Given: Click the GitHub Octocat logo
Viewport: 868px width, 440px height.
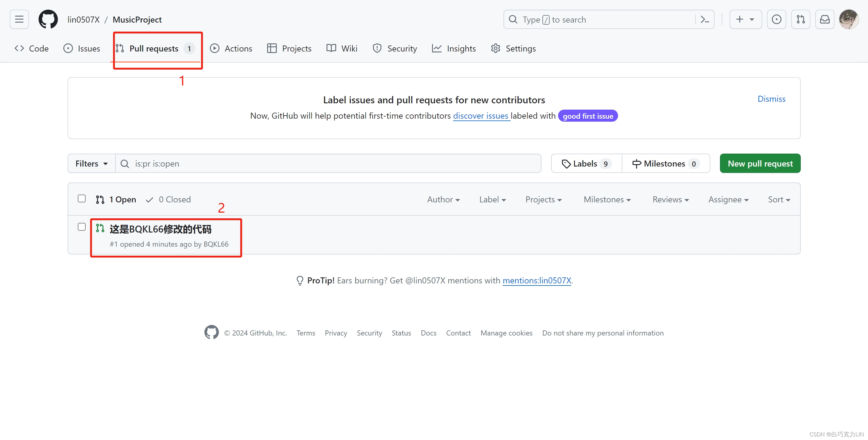Looking at the screenshot, I should 48,20.
